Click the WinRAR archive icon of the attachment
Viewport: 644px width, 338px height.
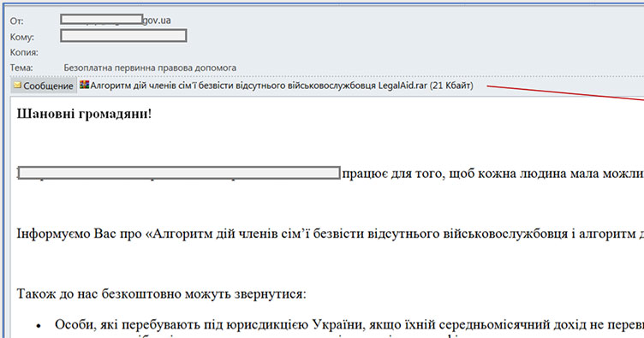coord(84,85)
